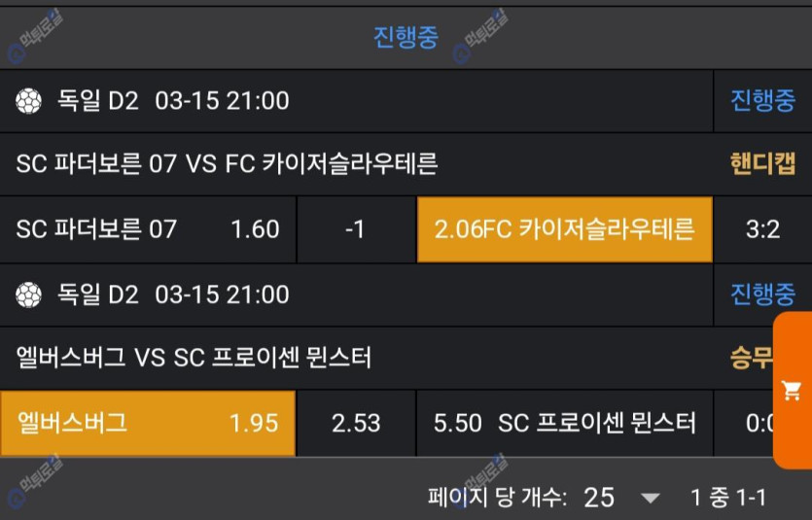
Task: Click the -1 handicap value cell
Action: (x=356, y=229)
